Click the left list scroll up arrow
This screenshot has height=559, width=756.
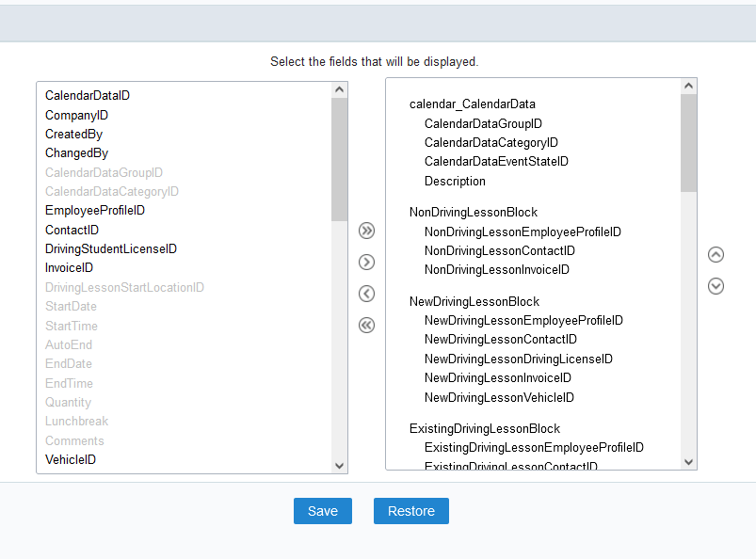[340, 89]
